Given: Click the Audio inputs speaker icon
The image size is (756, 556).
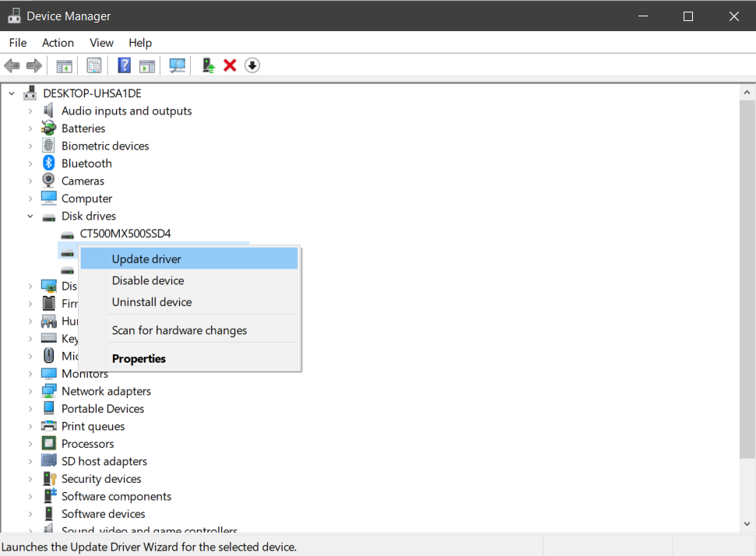Looking at the screenshot, I should (48, 111).
